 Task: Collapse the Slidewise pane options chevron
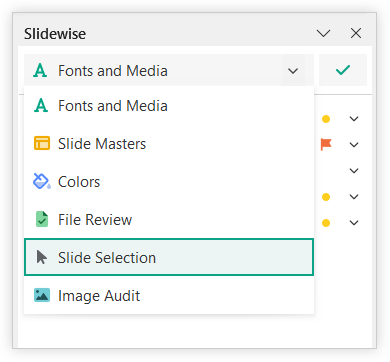pyautogui.click(x=323, y=33)
